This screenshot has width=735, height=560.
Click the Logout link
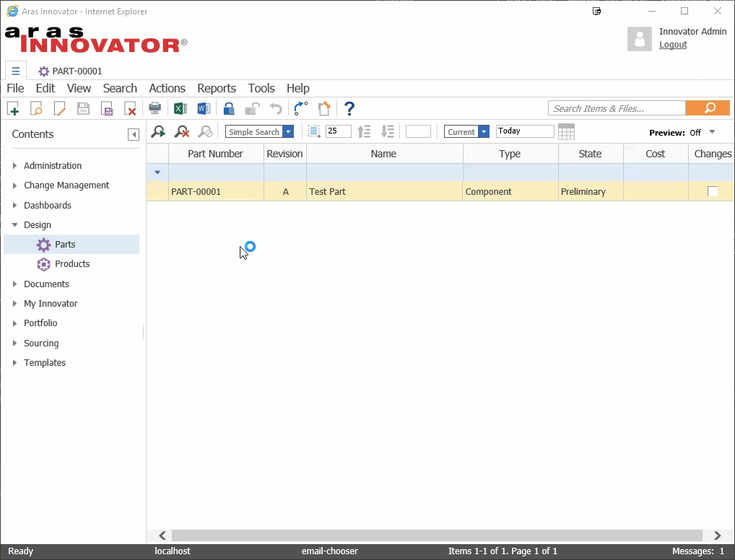coord(673,45)
